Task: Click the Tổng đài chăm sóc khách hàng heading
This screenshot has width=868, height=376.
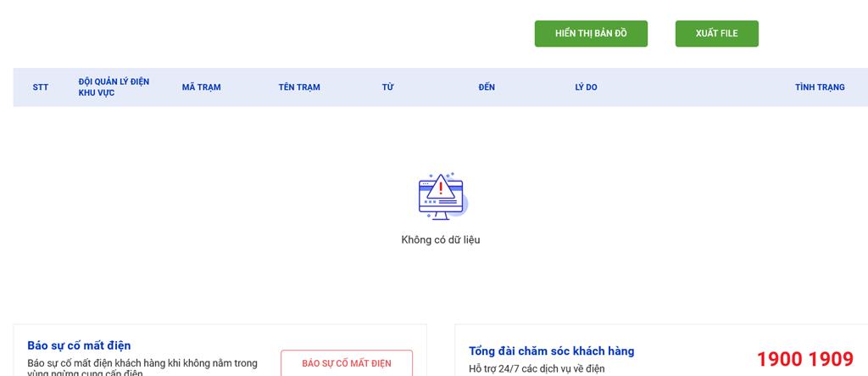Action: [551, 351]
